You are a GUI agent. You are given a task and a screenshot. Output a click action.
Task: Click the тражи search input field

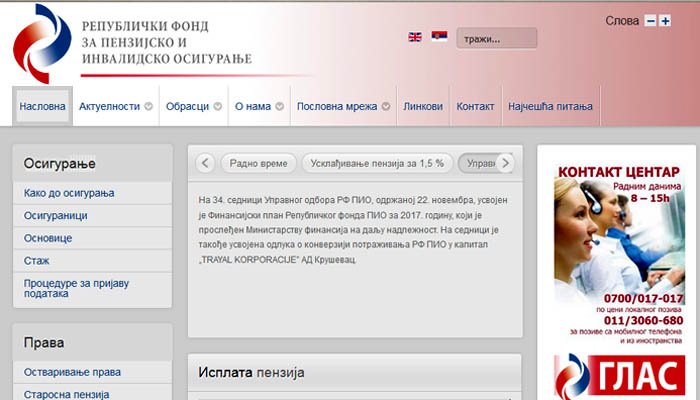point(496,39)
